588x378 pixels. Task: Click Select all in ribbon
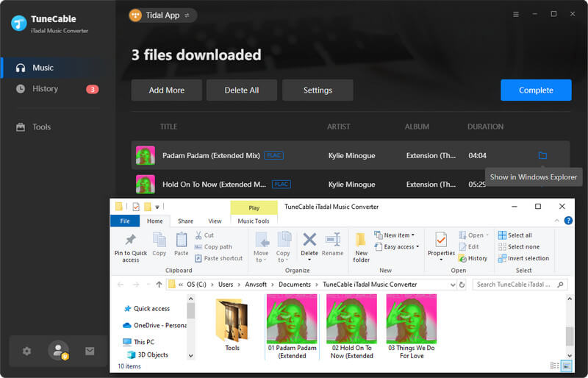pos(515,235)
